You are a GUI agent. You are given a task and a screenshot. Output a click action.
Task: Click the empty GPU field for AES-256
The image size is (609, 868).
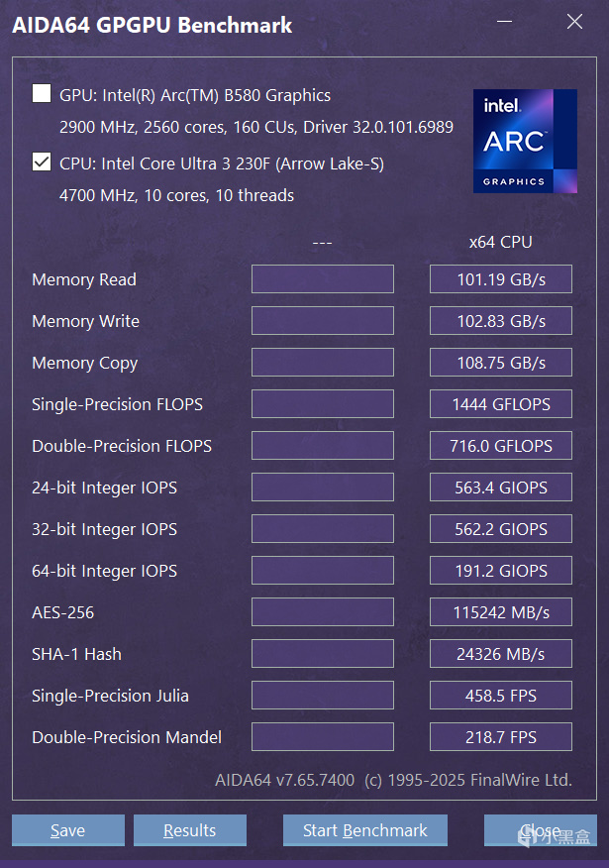pos(322,612)
